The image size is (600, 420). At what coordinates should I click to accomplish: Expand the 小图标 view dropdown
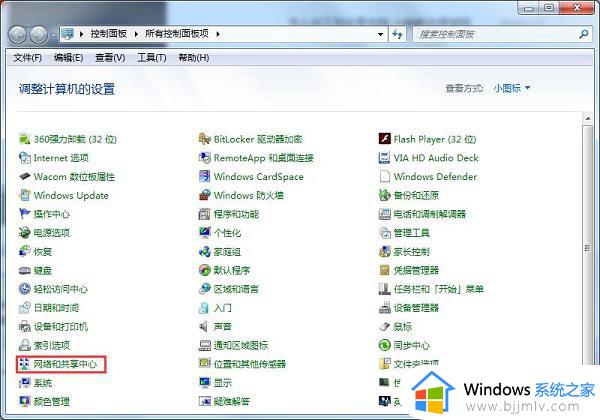coord(512,88)
